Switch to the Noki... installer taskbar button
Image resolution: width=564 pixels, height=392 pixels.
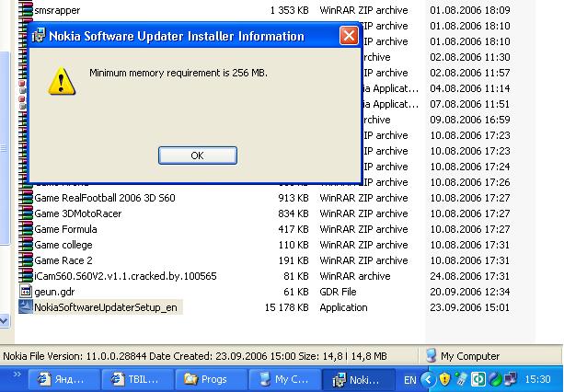tap(358, 379)
